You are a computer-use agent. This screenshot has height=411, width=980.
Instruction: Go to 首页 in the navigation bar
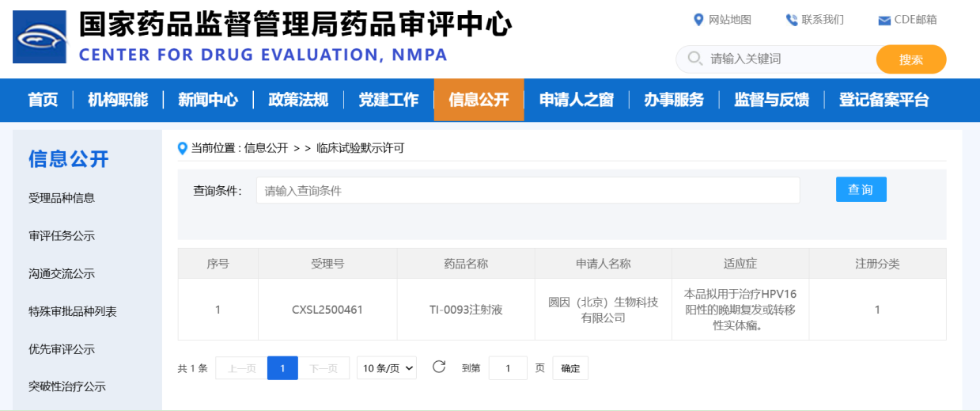tap(43, 100)
